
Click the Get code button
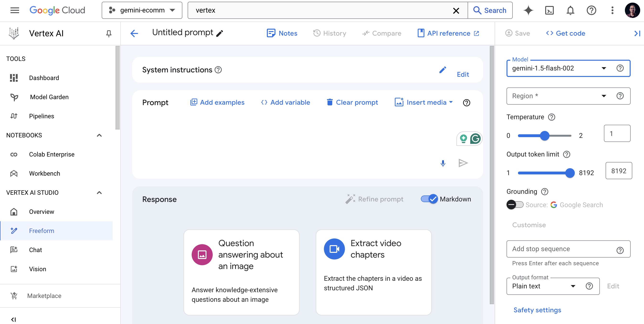565,33
